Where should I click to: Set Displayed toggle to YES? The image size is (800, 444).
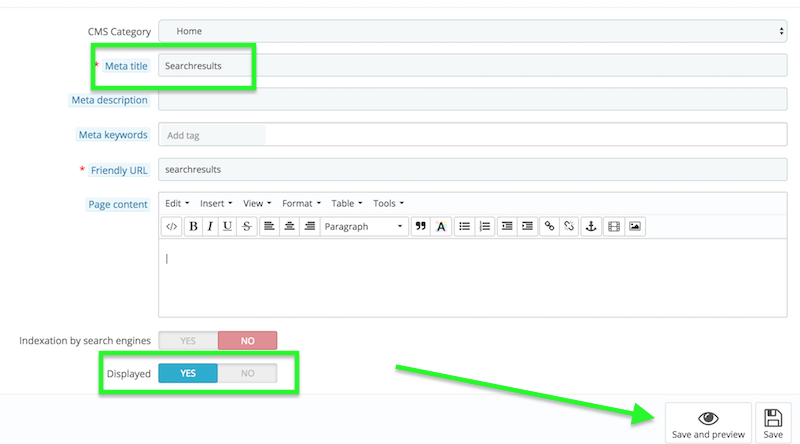tap(188, 374)
